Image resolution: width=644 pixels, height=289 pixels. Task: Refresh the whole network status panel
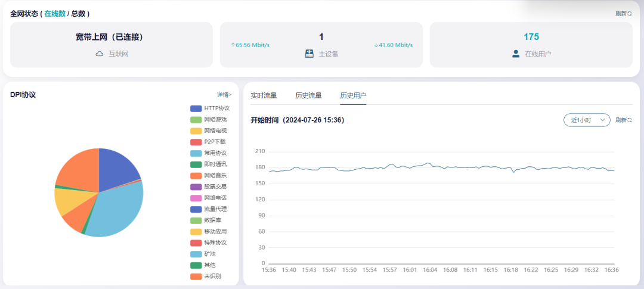pos(624,13)
